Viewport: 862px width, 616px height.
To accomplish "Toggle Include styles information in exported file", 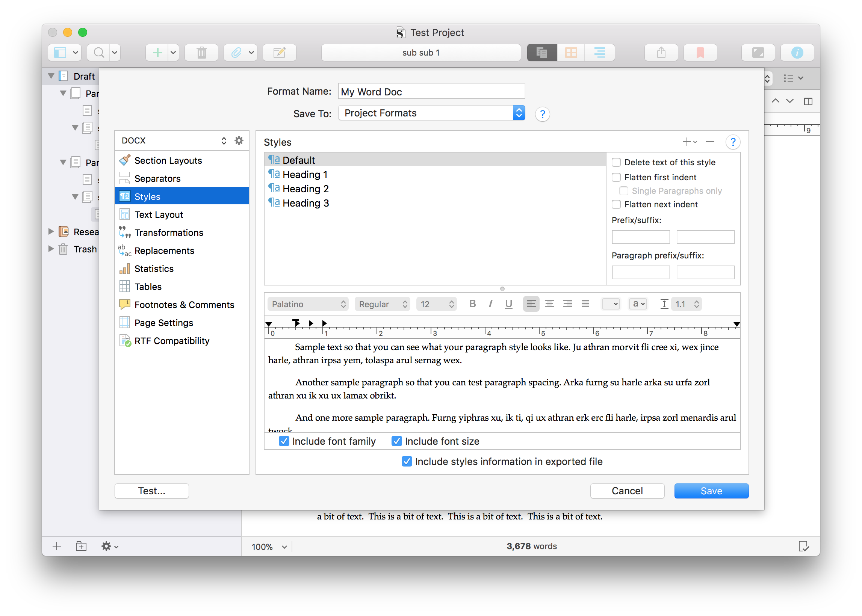I will [x=407, y=462].
